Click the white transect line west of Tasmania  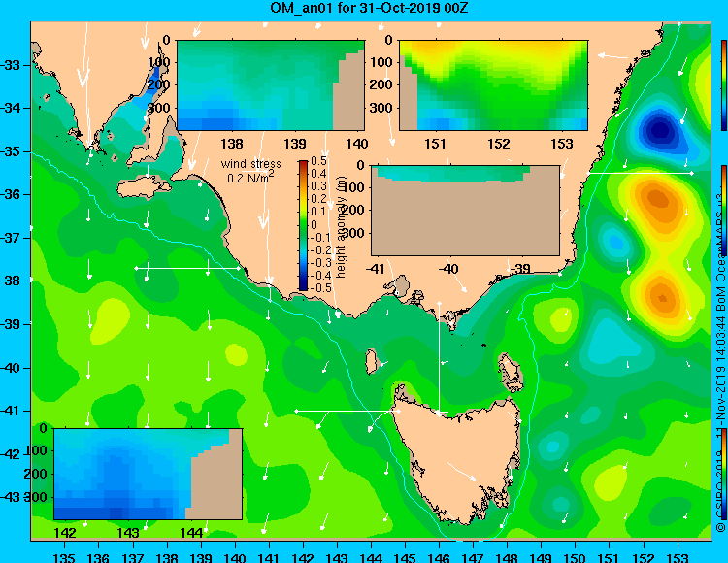point(347,411)
